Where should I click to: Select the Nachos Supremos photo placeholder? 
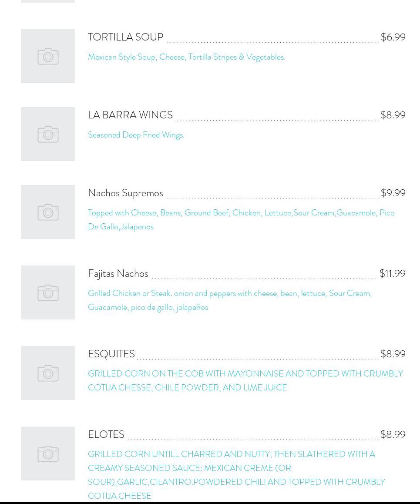coord(48,212)
